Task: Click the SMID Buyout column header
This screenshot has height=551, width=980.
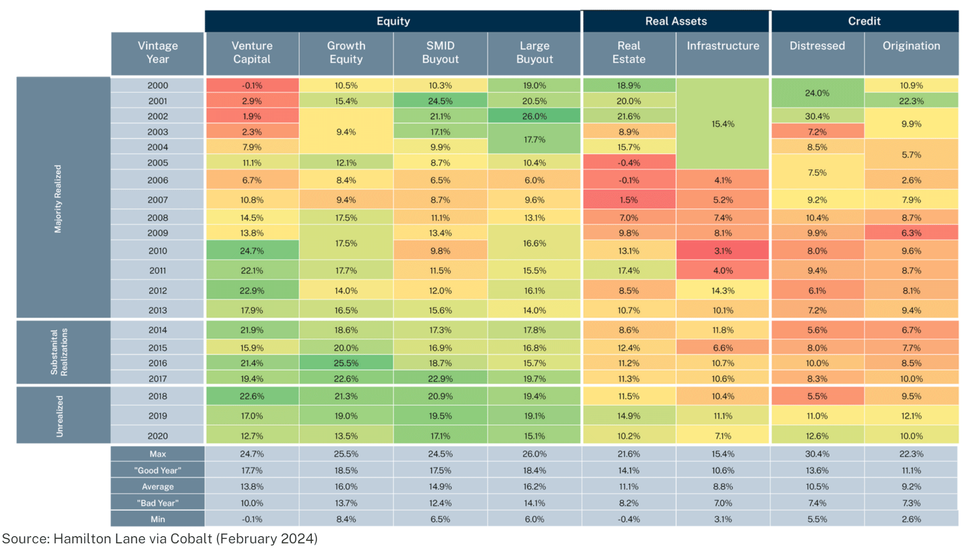Action: [440, 53]
